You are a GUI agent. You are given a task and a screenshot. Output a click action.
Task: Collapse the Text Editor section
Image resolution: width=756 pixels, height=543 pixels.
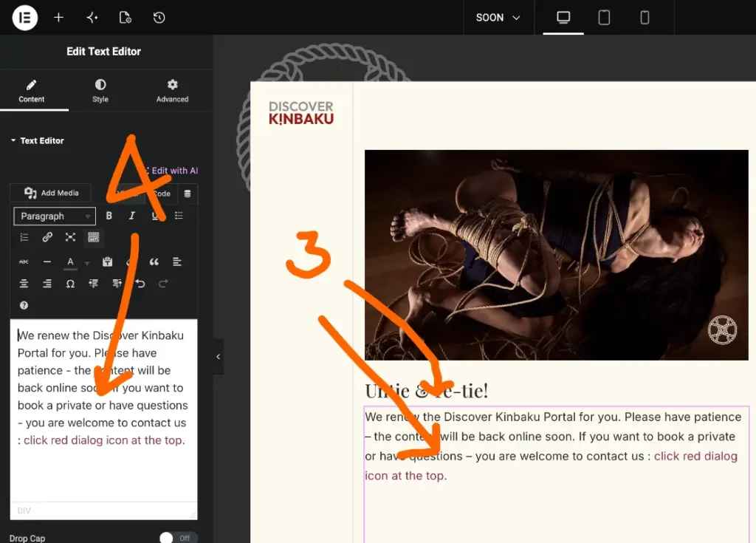tap(37, 140)
